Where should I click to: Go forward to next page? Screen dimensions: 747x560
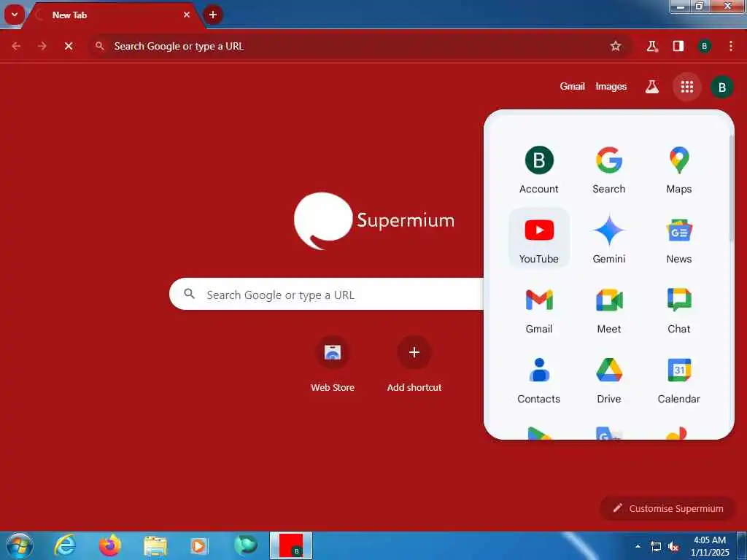click(x=42, y=46)
